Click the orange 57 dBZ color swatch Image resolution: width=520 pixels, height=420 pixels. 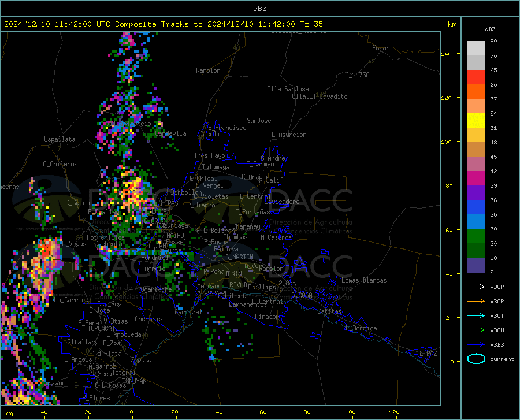[476, 92]
